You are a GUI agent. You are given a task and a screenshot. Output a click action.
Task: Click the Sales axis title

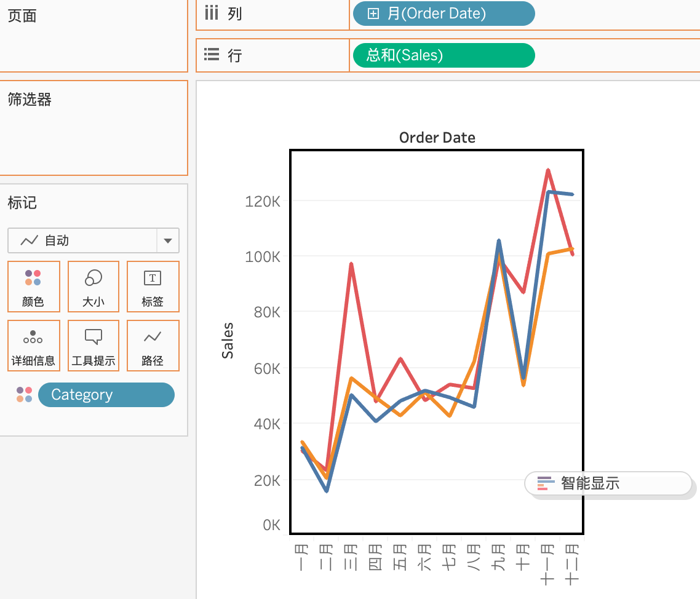(228, 341)
